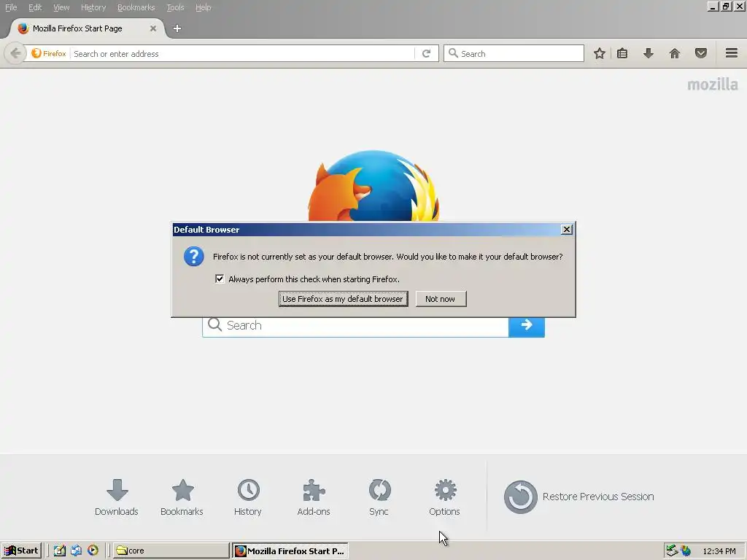Click Restore Previous Session button

[578, 497]
